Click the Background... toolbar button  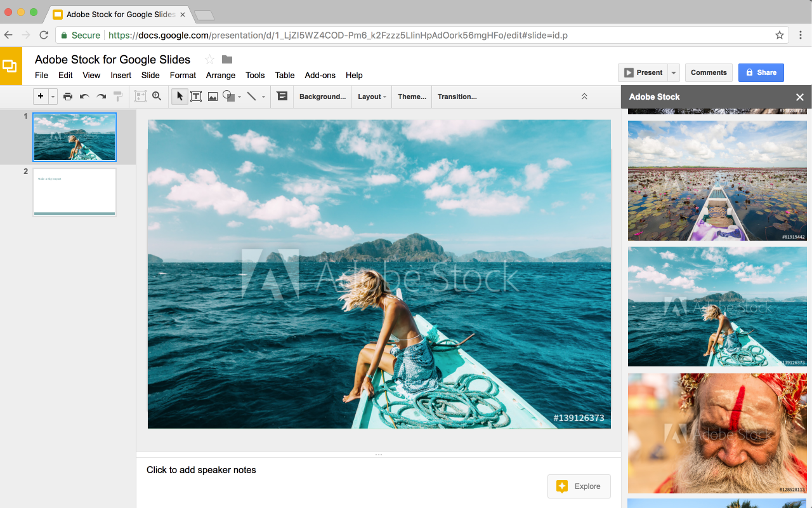pos(322,97)
